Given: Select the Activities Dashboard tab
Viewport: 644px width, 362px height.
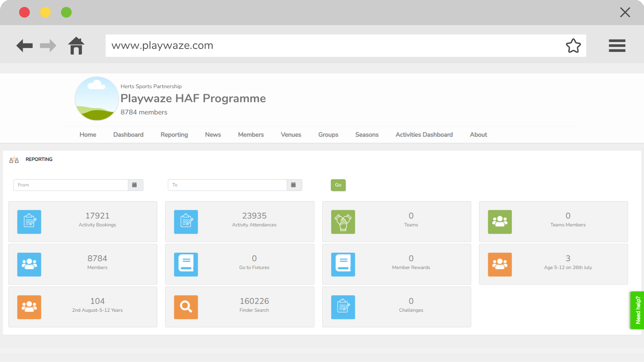Looking at the screenshot, I should pyautogui.click(x=424, y=135).
